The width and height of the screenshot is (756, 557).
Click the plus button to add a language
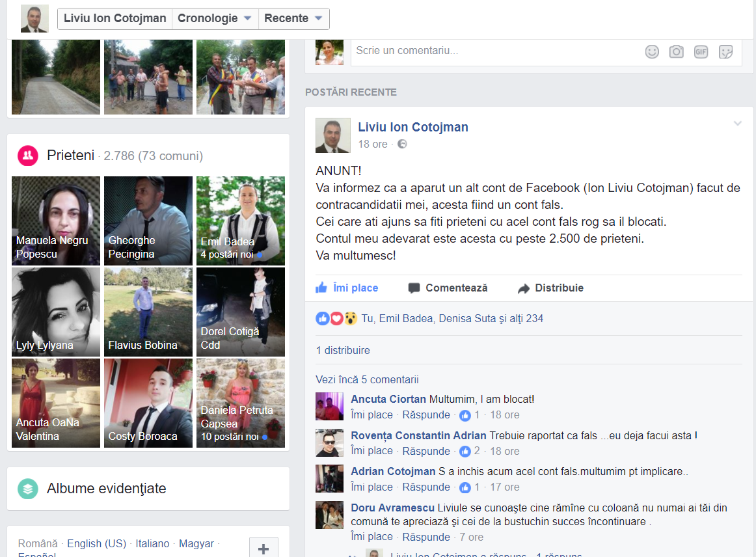[x=263, y=549]
